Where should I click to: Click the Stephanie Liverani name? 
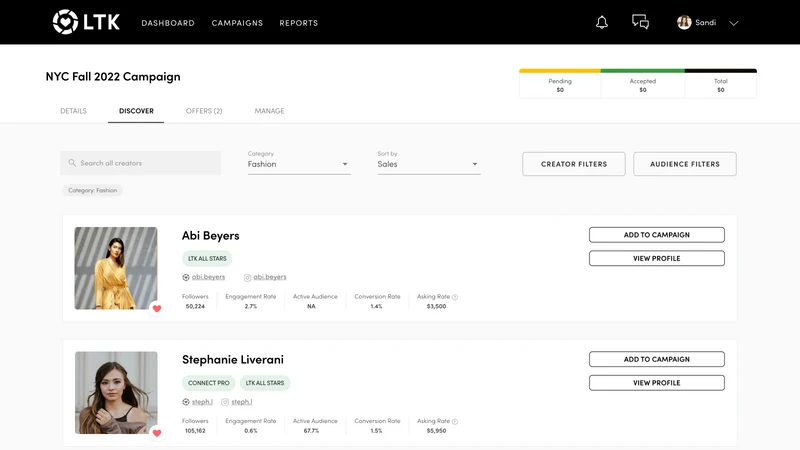coord(233,359)
